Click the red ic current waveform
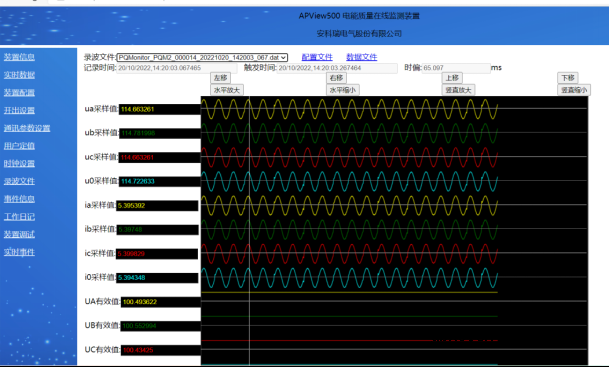 (350, 254)
